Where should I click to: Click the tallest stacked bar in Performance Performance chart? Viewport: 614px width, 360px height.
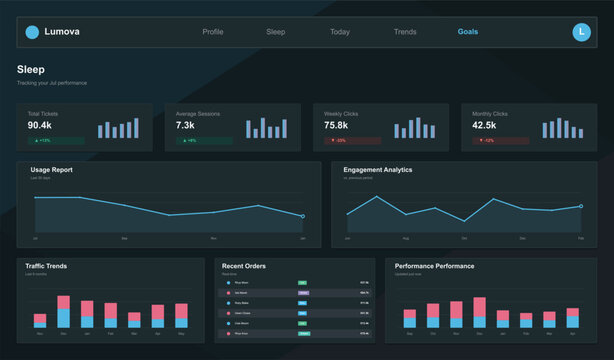pos(479,313)
